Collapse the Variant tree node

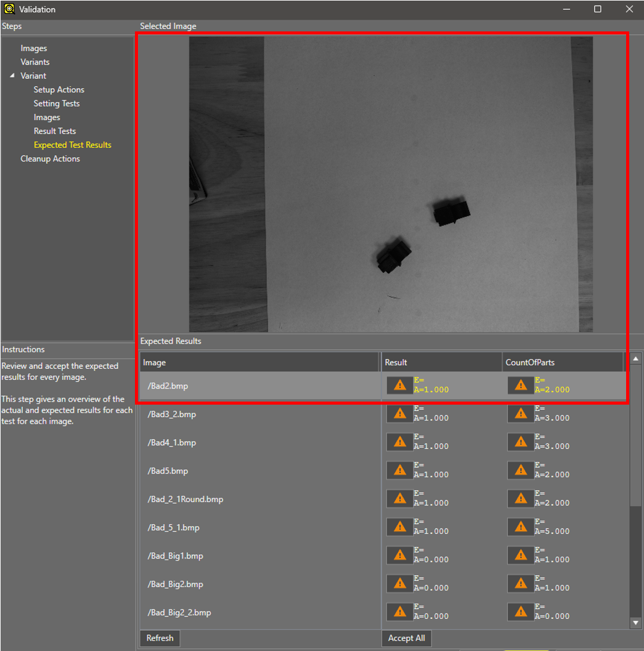tap(12, 76)
